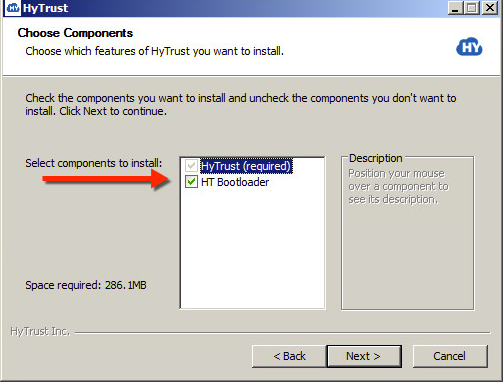This screenshot has width=503, height=382.
Task: Toggle the HT Bootloader checkbox
Action: pos(191,182)
